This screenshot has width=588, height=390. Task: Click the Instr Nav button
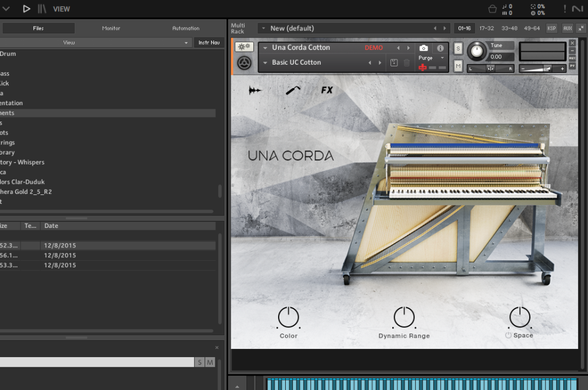tap(209, 43)
